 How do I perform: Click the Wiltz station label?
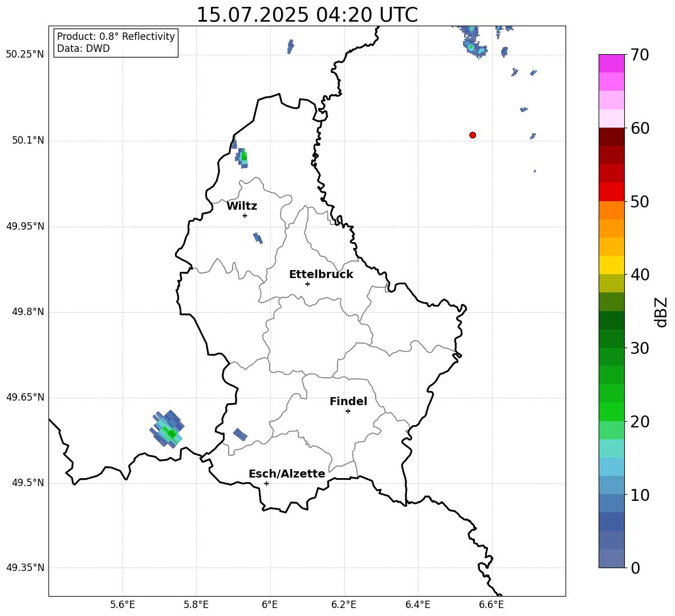pos(242,206)
